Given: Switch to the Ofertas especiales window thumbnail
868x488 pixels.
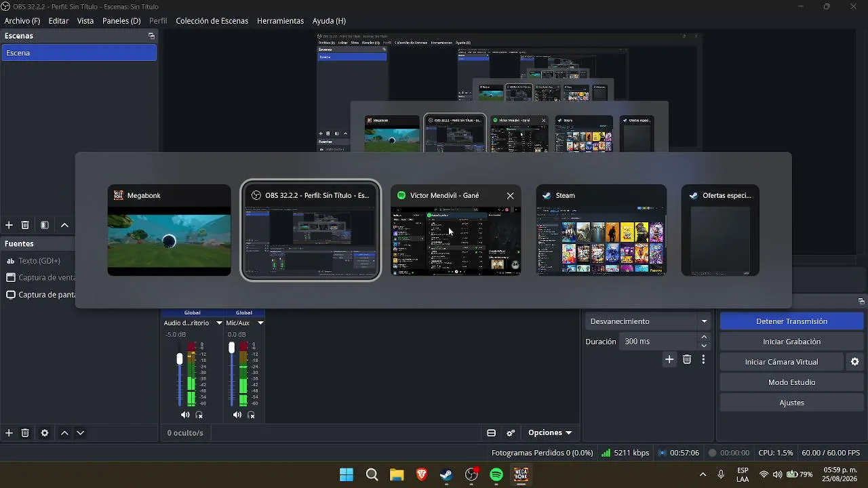Looking at the screenshot, I should [x=720, y=230].
